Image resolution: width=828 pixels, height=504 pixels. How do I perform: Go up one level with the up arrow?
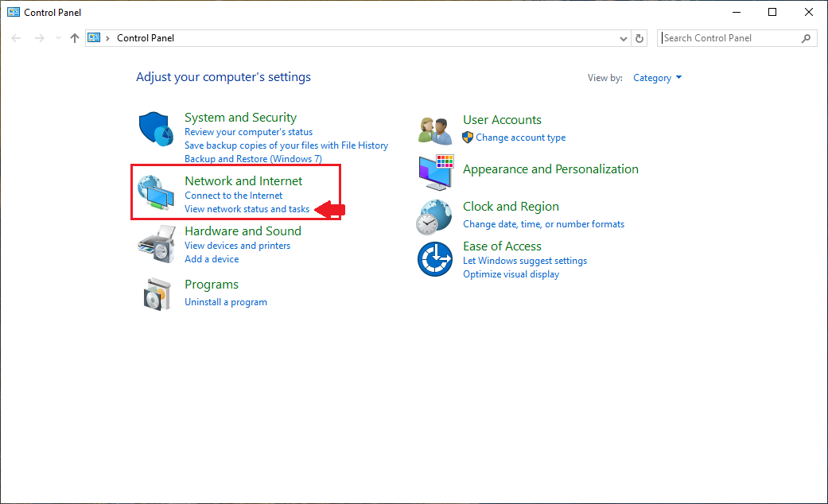[75, 38]
